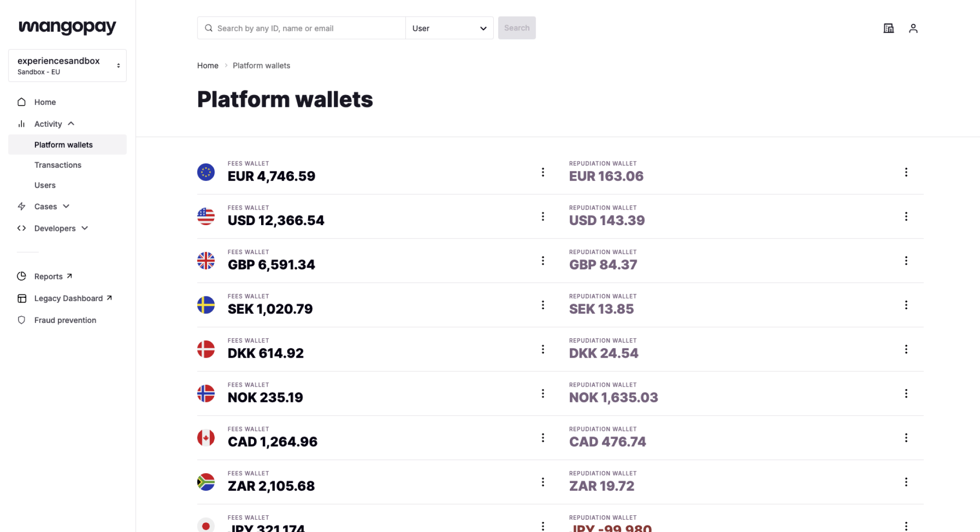Viewport: 980px width, 532px height.
Task: Click the Legacy Dashboard layout icon
Action: coord(21,298)
